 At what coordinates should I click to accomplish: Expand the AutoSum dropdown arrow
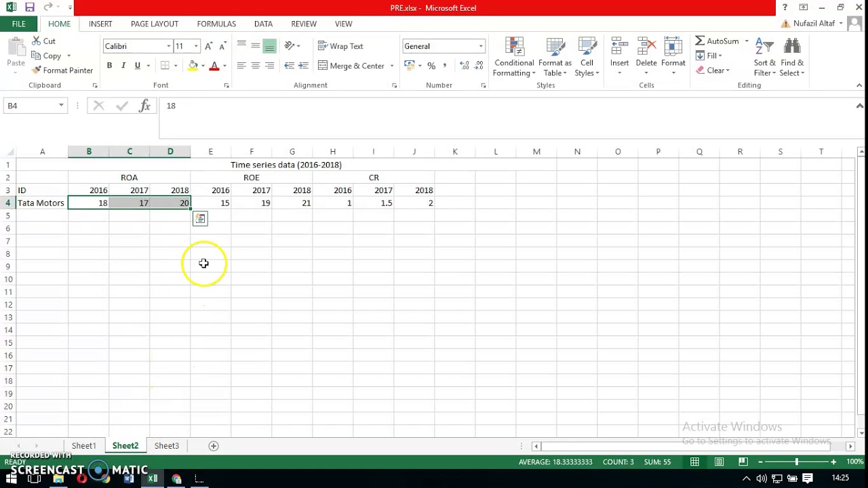tap(747, 41)
